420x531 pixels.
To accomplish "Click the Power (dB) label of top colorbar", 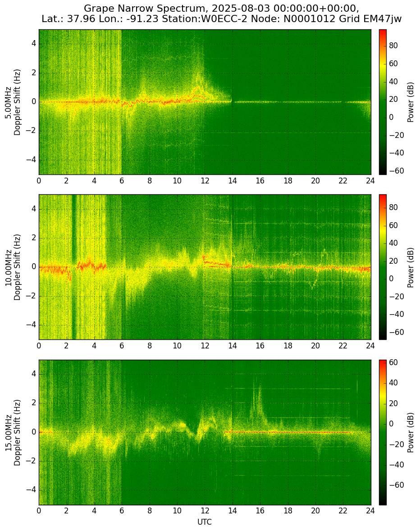I will [411, 102].
